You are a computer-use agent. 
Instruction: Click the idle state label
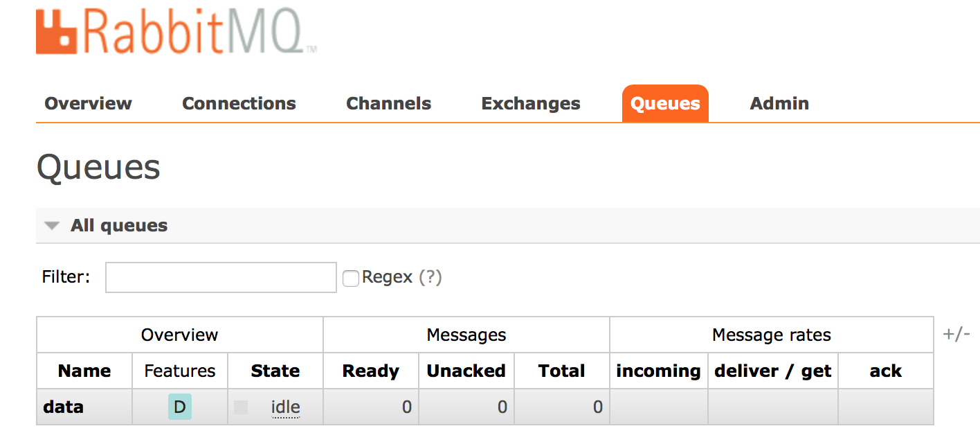[x=285, y=407]
